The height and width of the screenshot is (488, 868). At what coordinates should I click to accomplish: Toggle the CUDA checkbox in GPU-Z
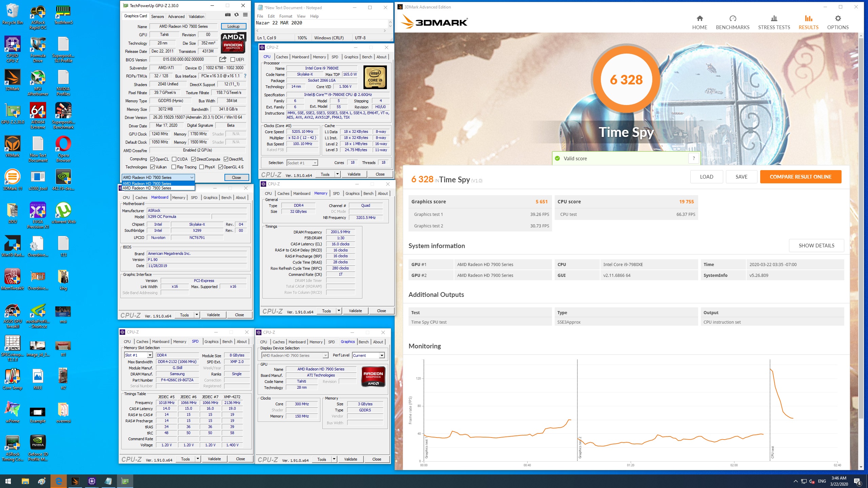[x=174, y=159]
